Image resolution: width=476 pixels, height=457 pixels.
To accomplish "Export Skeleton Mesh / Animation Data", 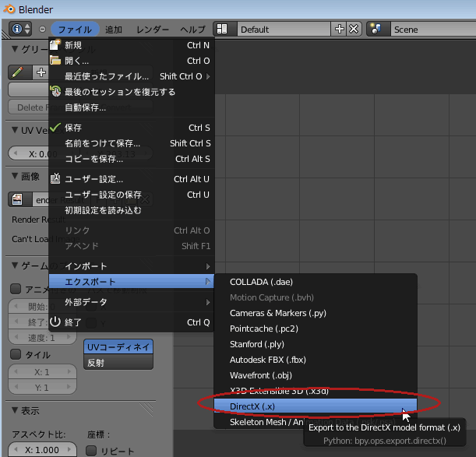I will coord(316,422).
